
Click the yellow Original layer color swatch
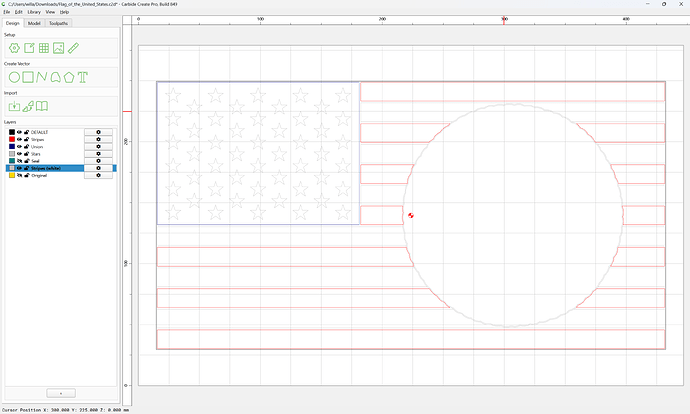[12, 175]
